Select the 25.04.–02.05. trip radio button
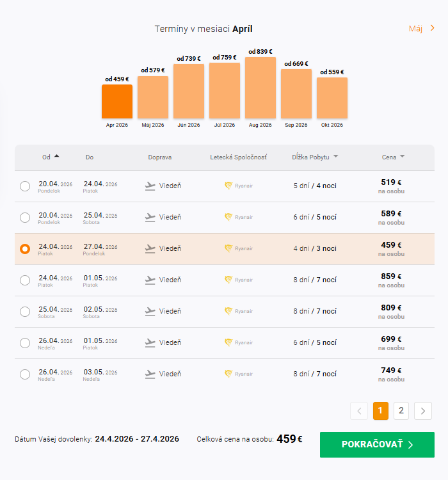This screenshot has height=480, width=448. click(x=25, y=312)
